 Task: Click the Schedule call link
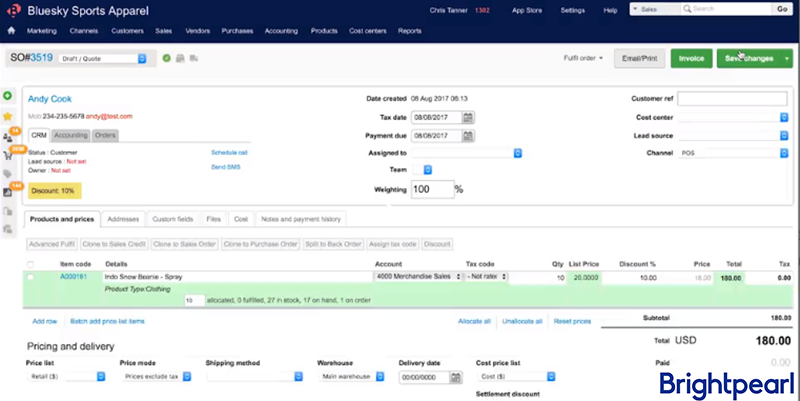coord(229,152)
